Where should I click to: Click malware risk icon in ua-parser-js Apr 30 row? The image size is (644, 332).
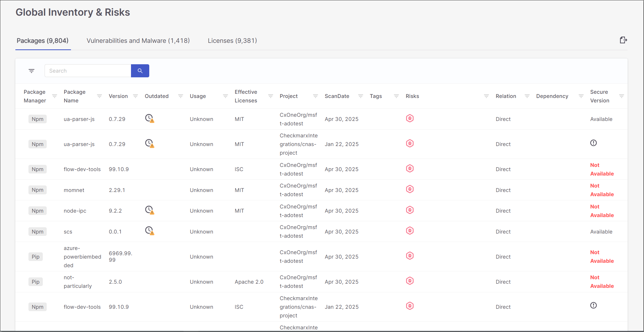click(410, 118)
